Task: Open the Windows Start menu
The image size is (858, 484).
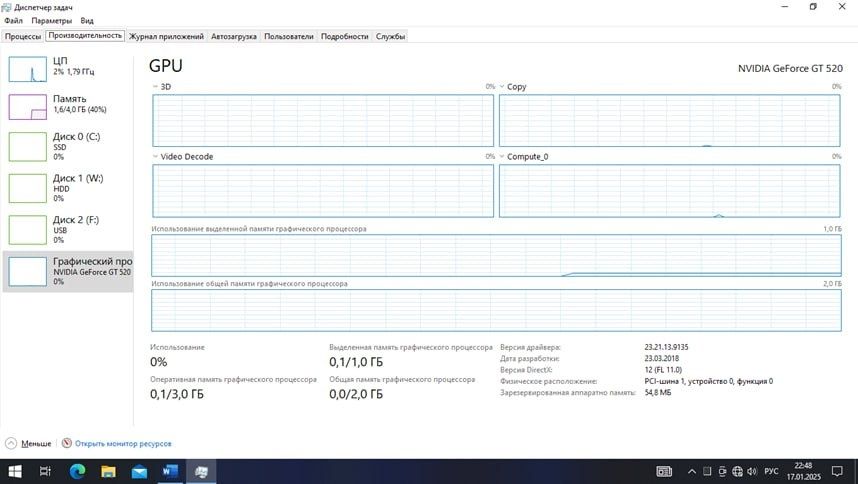Action: coord(15,471)
